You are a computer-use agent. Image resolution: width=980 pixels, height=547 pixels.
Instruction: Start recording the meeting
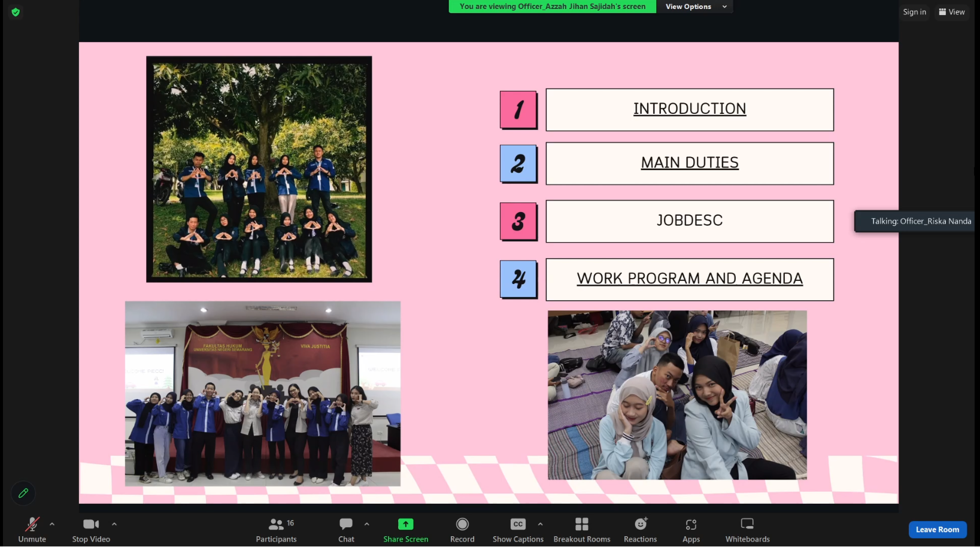(x=462, y=530)
